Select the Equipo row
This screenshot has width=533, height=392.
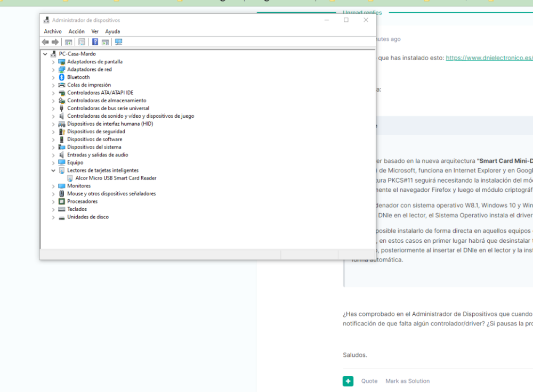pyautogui.click(x=75, y=162)
